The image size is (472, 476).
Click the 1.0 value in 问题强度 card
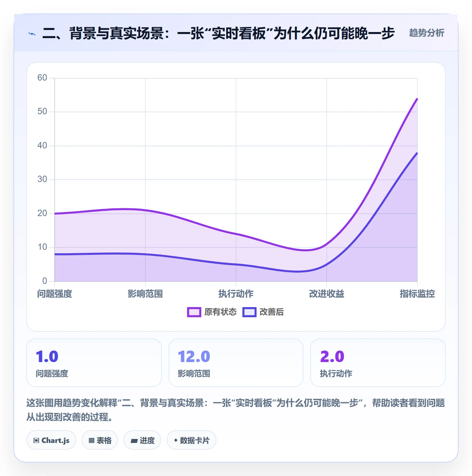coord(47,357)
